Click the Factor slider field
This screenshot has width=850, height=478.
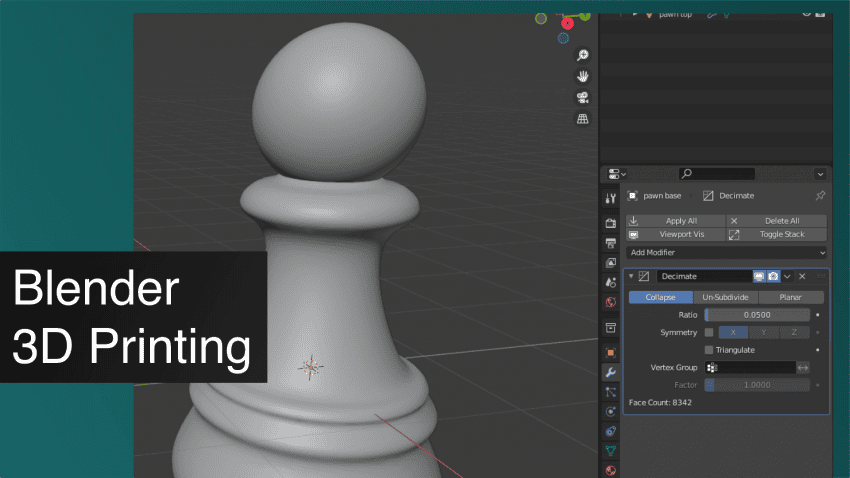pos(757,385)
